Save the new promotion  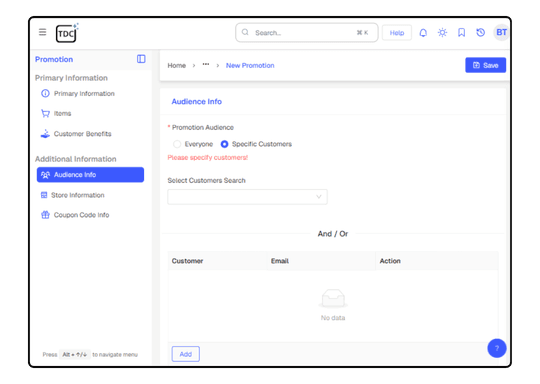[x=486, y=65]
